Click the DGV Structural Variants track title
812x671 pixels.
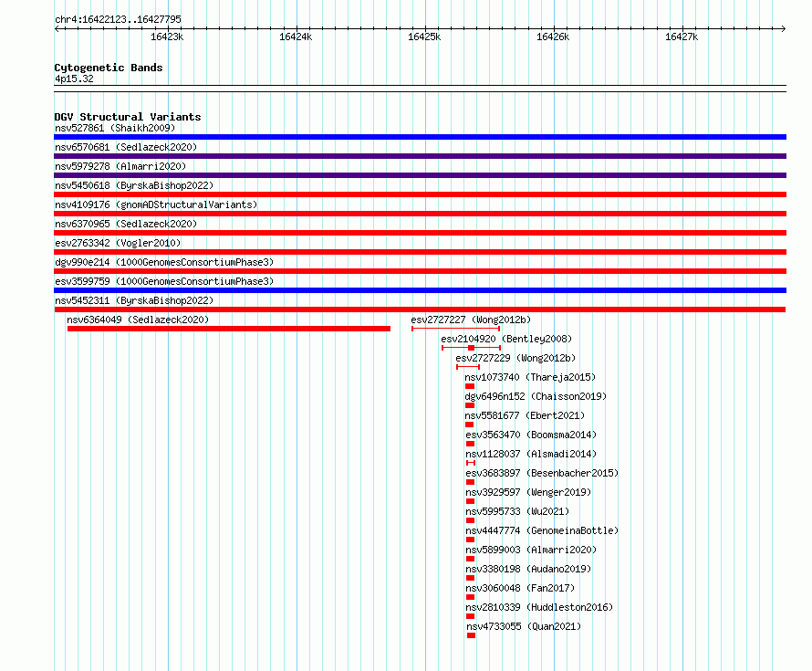pyautogui.click(x=128, y=117)
